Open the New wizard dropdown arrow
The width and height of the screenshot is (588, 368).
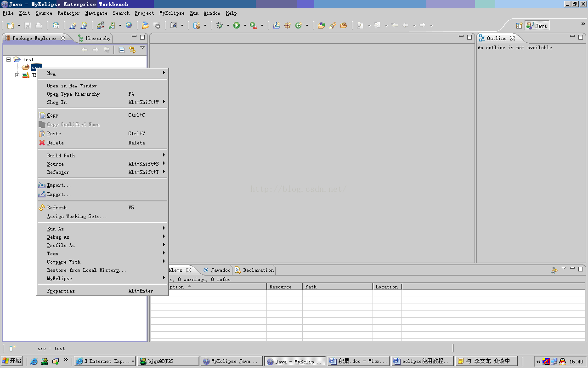19,26
